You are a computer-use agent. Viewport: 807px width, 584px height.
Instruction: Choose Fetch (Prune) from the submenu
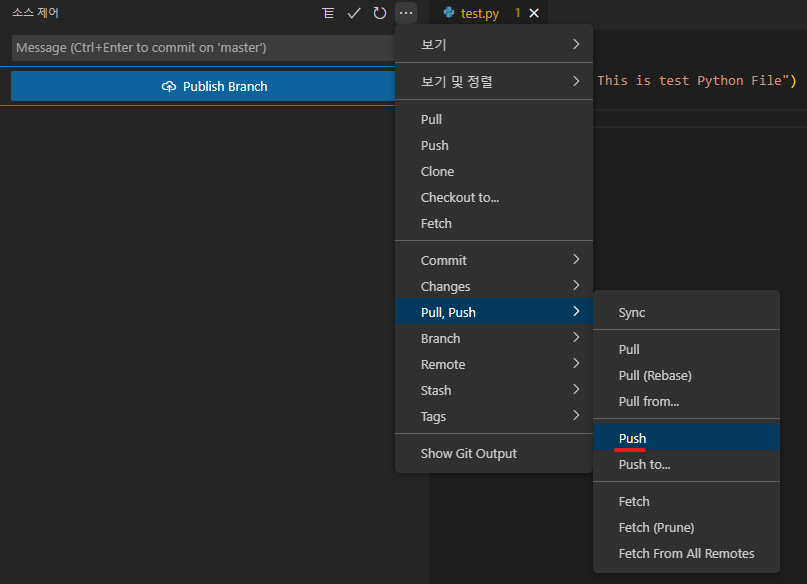point(686,527)
